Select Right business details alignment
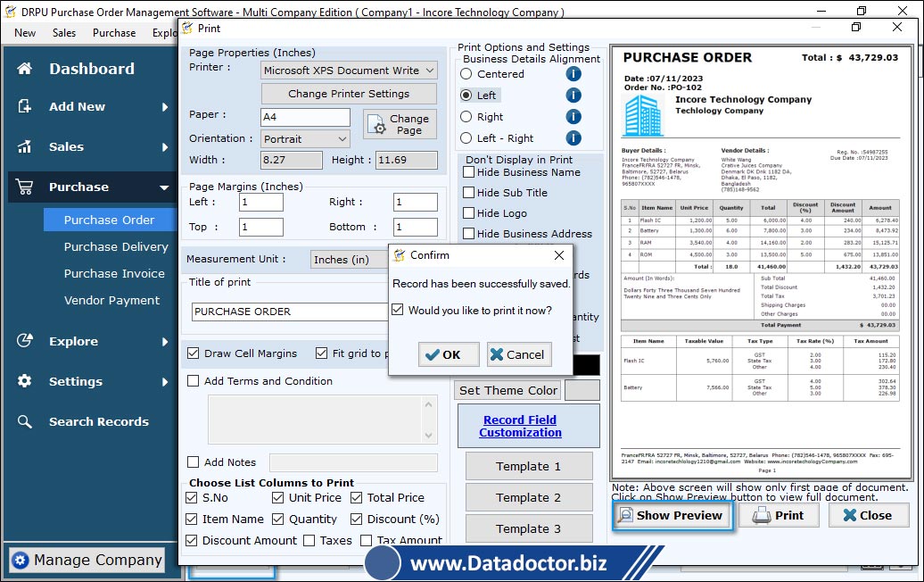Viewport: 924px width, 582px height. coord(466,117)
